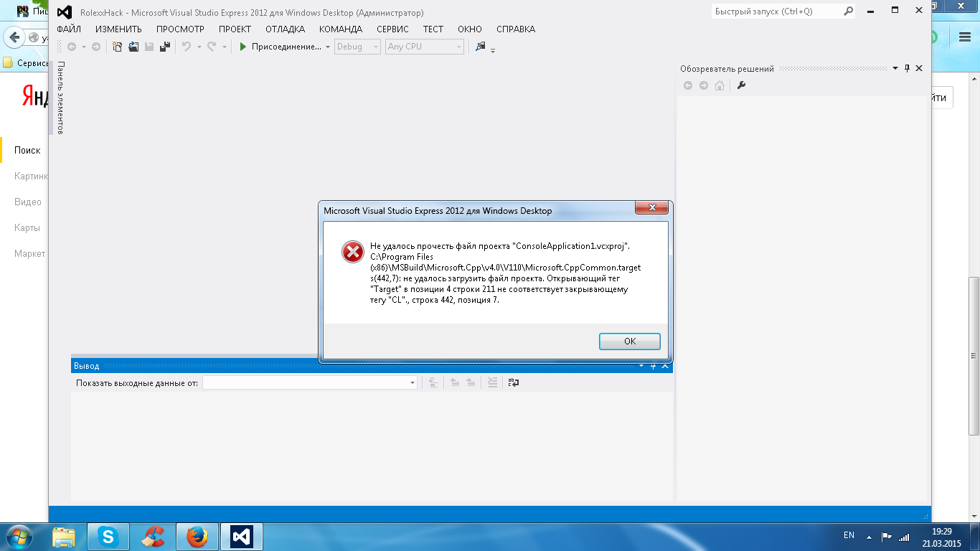The height and width of the screenshot is (551, 980).
Task: Open the ИЗМЕНИТЬ menu
Action: [118, 29]
